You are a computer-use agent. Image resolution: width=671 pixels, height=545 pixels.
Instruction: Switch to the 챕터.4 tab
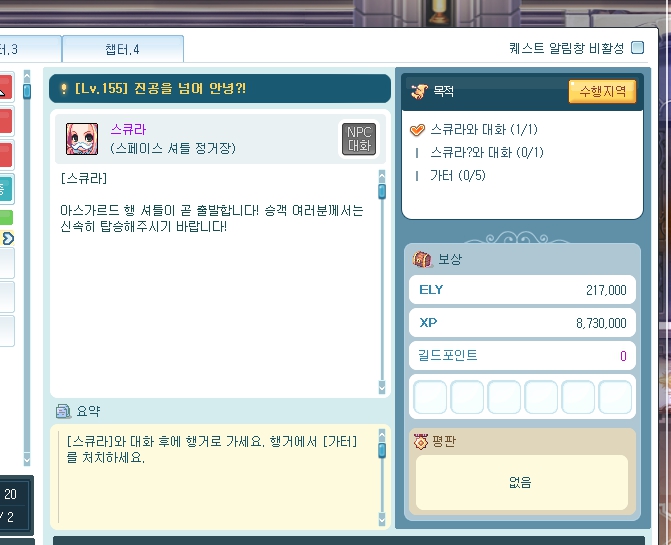(x=123, y=49)
